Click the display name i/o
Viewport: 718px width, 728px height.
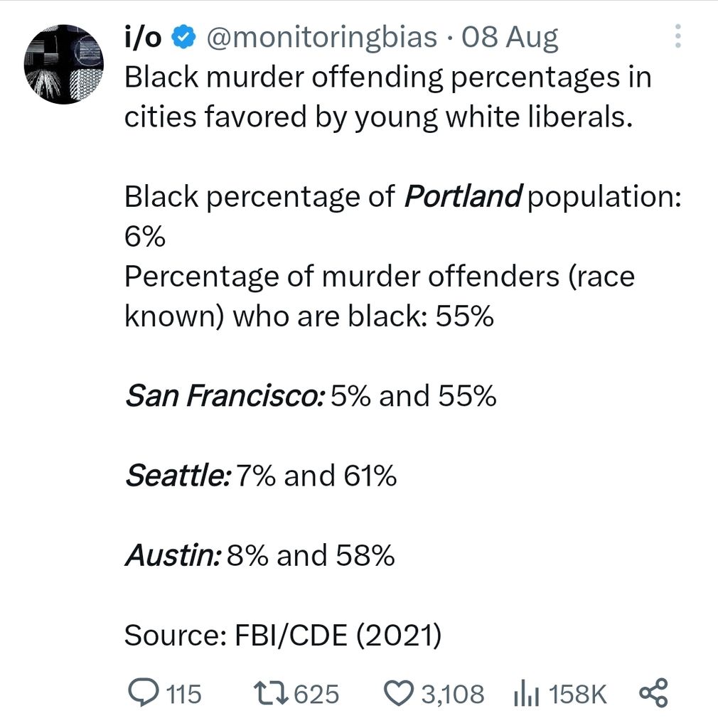tap(143, 37)
